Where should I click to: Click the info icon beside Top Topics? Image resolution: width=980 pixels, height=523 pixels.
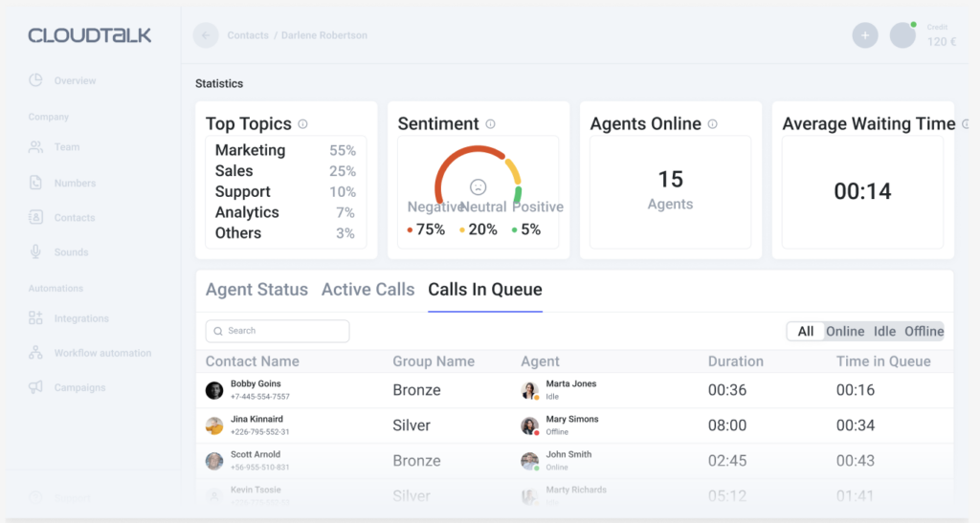point(303,124)
